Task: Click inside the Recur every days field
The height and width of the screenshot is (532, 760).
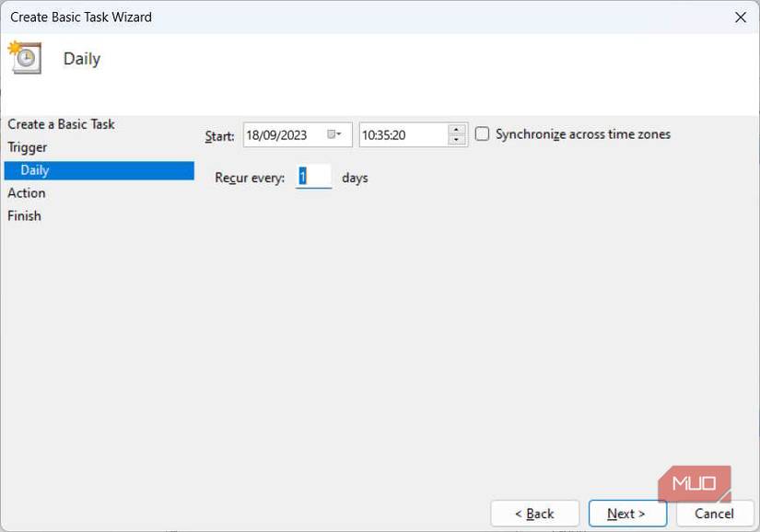Action: (313, 177)
